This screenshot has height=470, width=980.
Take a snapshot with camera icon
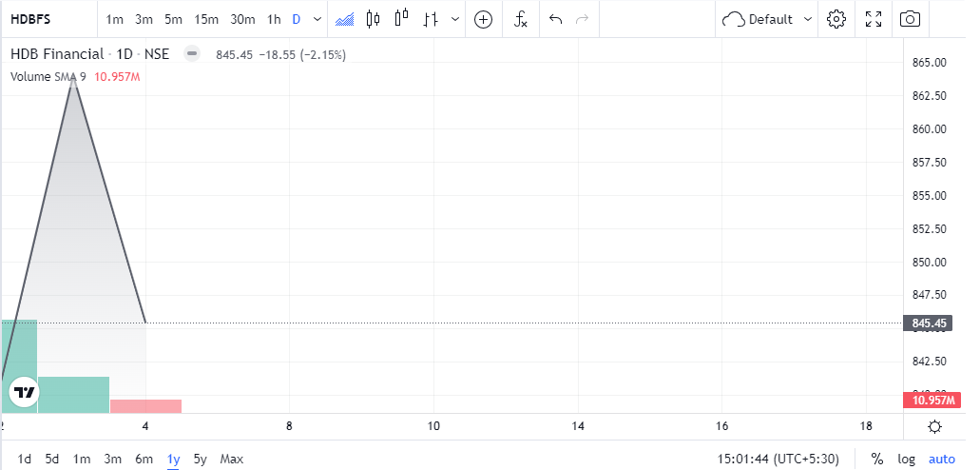coord(910,19)
